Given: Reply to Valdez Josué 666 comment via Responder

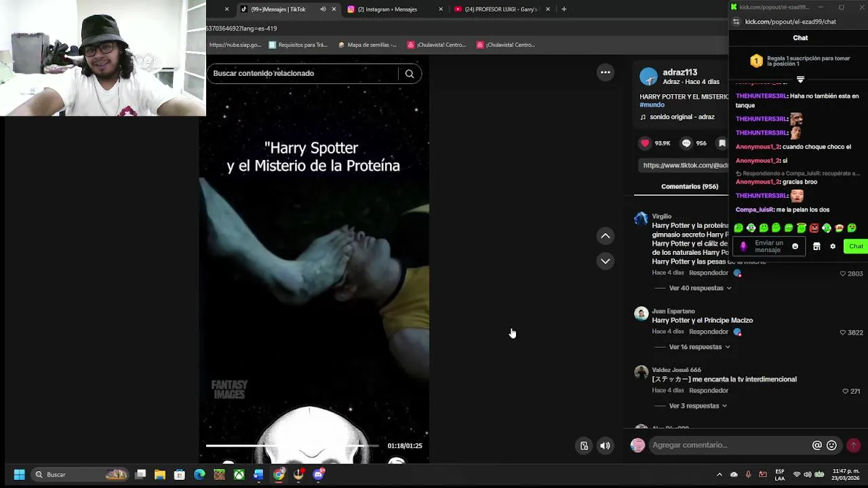Looking at the screenshot, I should click(x=708, y=391).
